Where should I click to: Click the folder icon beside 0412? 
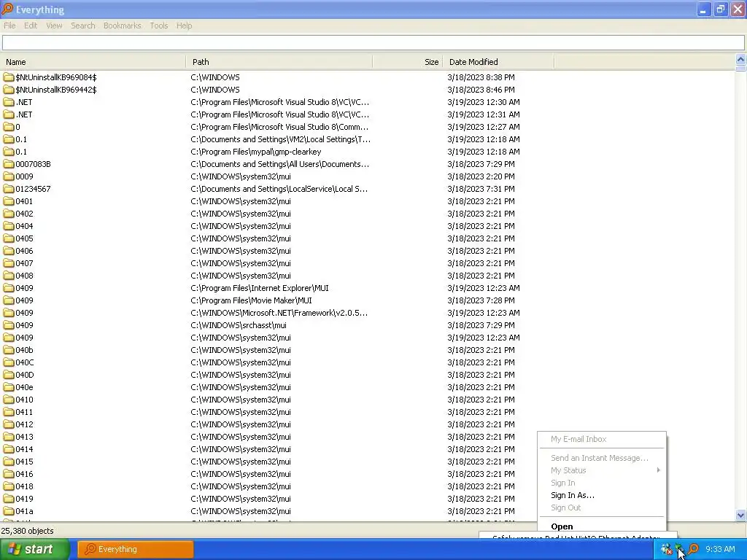(9, 424)
